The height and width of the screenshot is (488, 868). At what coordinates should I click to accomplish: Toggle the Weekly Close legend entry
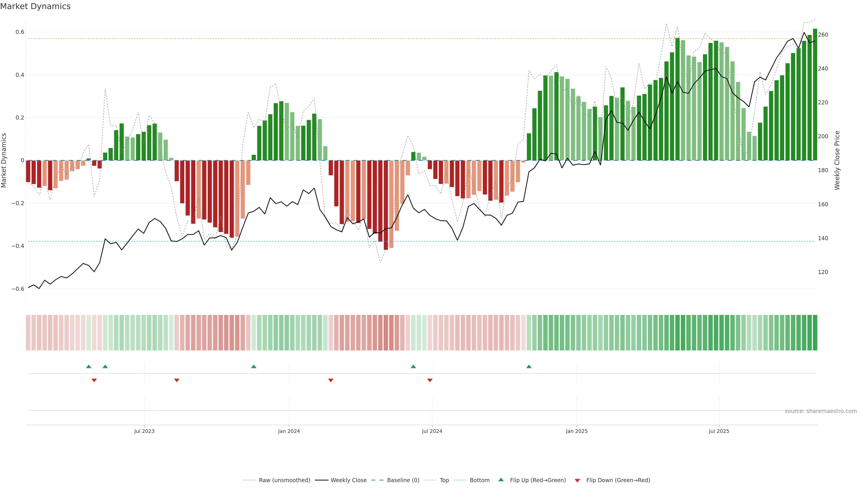point(348,480)
